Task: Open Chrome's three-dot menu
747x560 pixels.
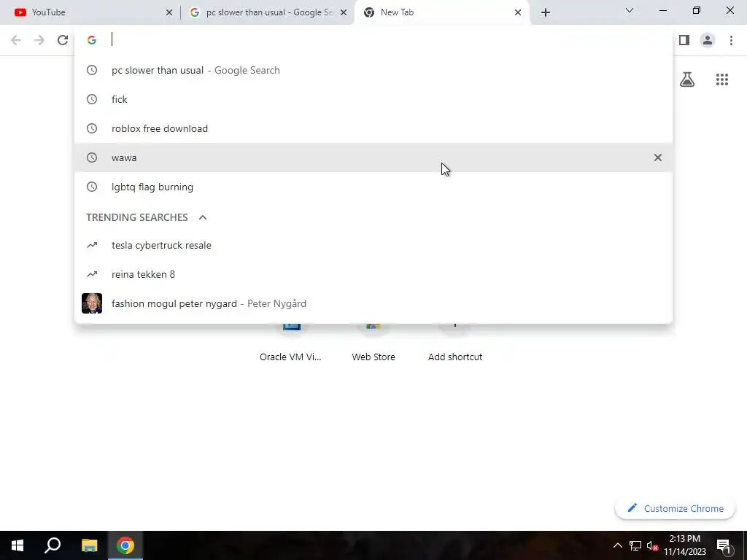Action: pos(731,40)
